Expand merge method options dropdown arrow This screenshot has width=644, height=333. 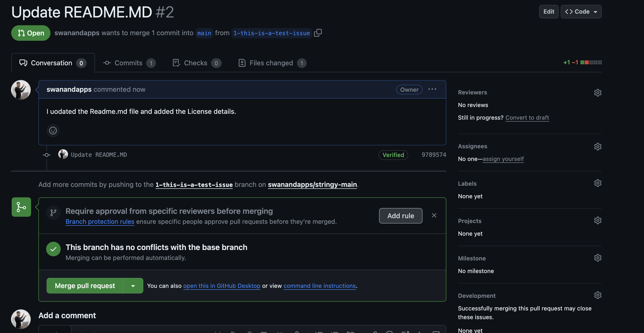(x=133, y=286)
